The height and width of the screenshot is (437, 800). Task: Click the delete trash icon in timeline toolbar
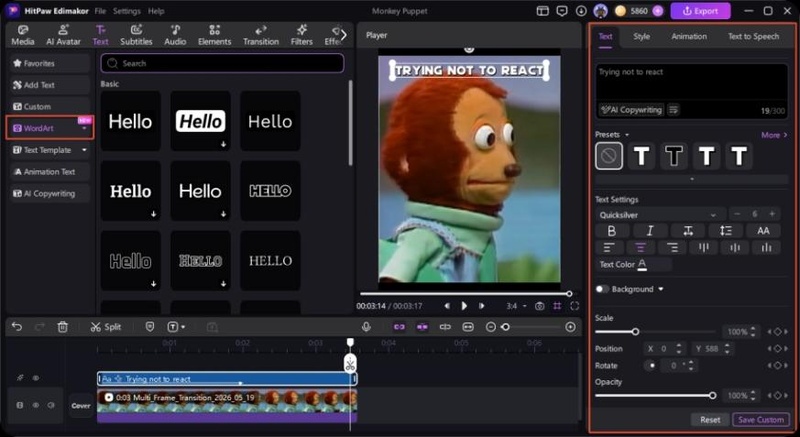click(62, 327)
